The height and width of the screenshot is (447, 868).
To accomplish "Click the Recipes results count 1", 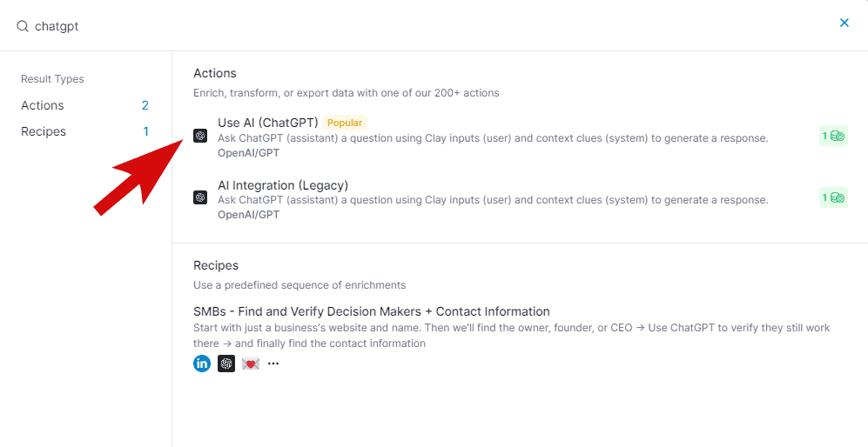I will pyautogui.click(x=145, y=131).
